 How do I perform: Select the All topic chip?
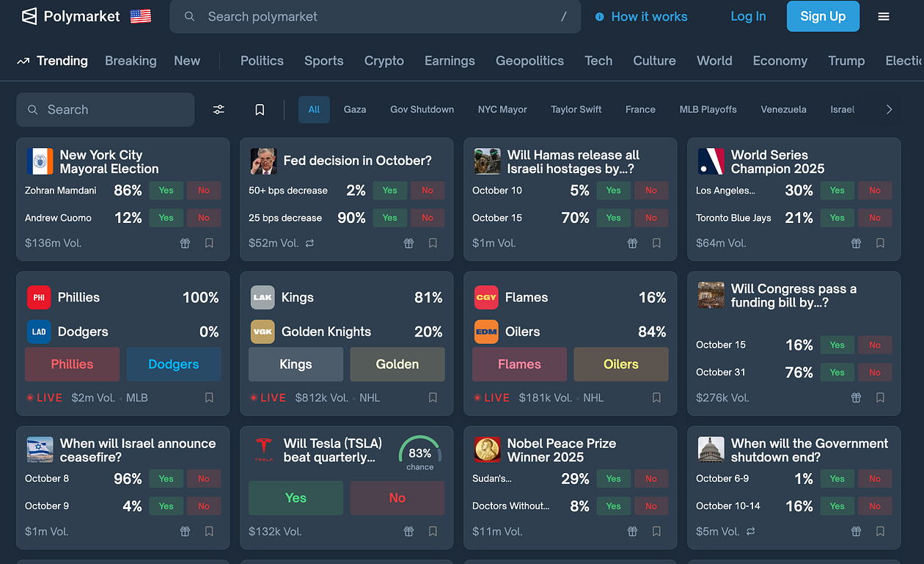pyautogui.click(x=314, y=109)
